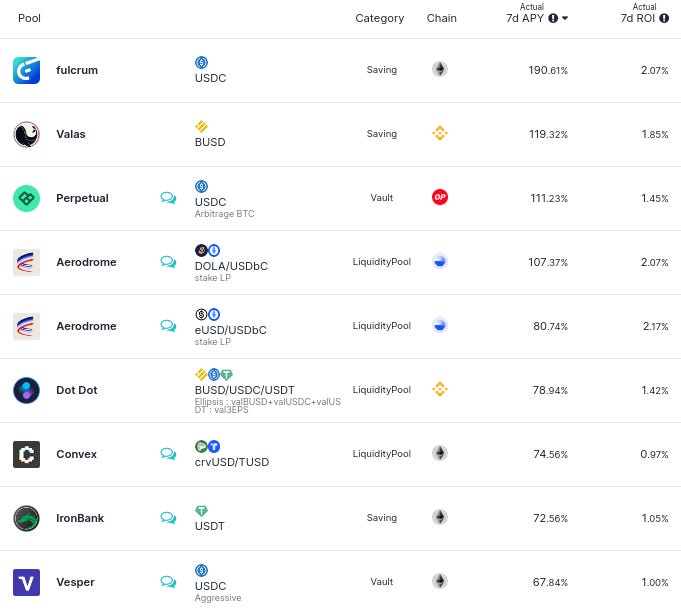The image size is (681, 612).
Task: Select the crvUSD/TUSD pair text
Action: coord(232,462)
